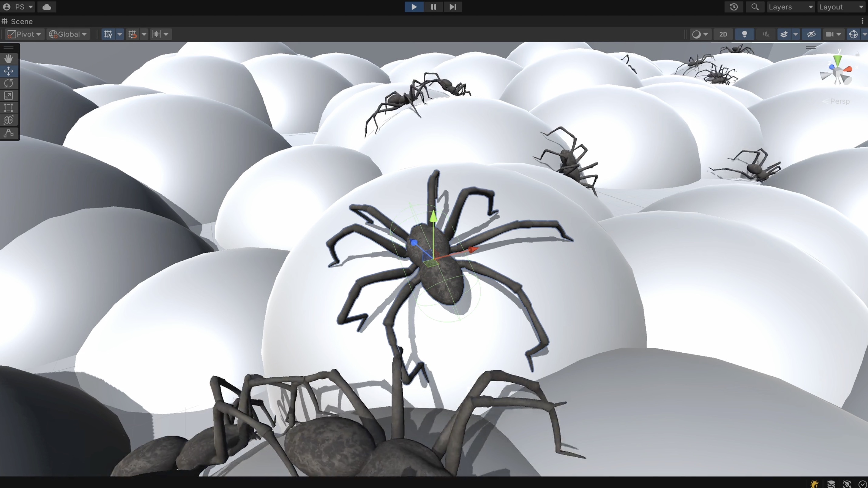
Task: Click the Scene view three-dot options menu
Action: [863, 21]
